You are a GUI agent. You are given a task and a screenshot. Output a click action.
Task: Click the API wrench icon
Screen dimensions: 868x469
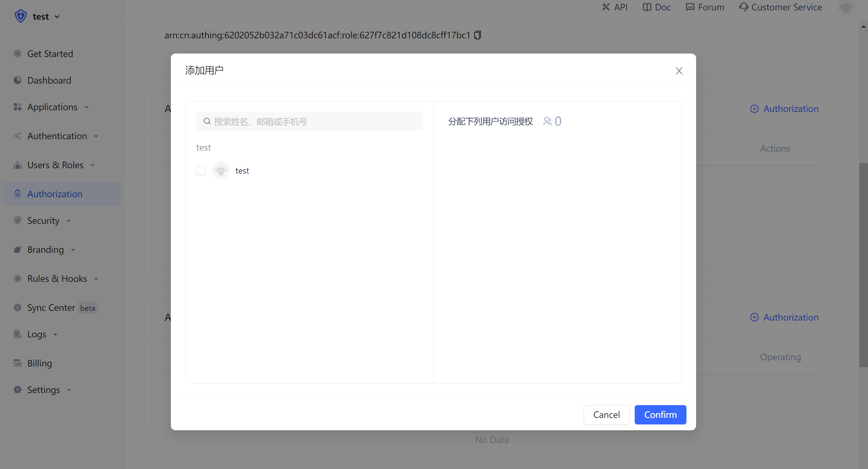pos(606,7)
